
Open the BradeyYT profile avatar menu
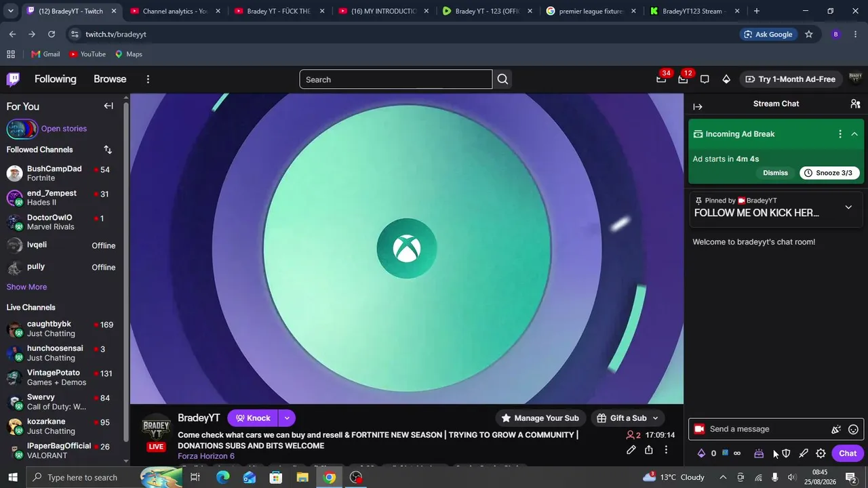click(x=855, y=79)
